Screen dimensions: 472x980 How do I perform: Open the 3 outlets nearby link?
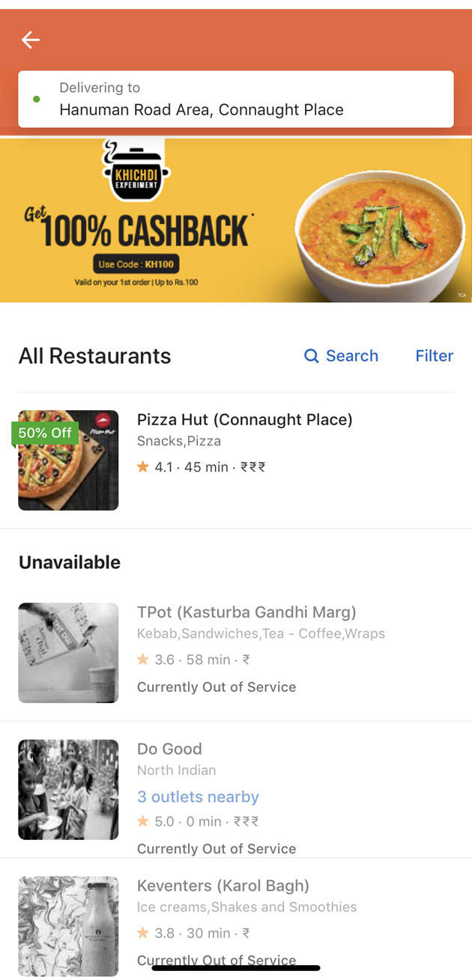[x=198, y=797]
